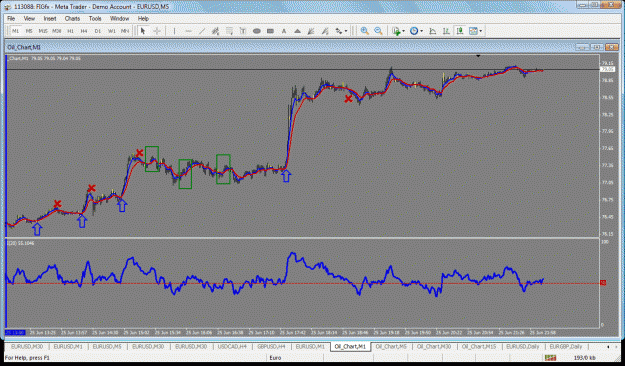Screen dimensions: 625x366
Task: Select the rectangle shape tool
Action: [270, 31]
